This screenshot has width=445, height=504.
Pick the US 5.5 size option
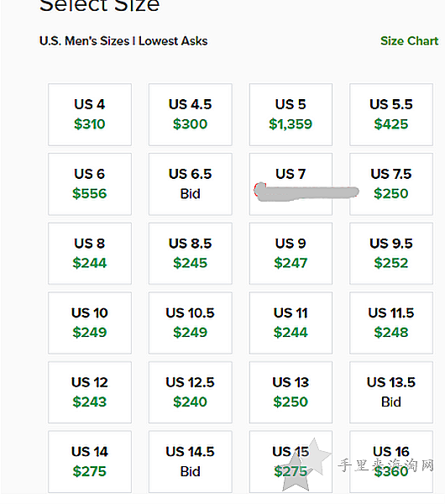[391, 114]
